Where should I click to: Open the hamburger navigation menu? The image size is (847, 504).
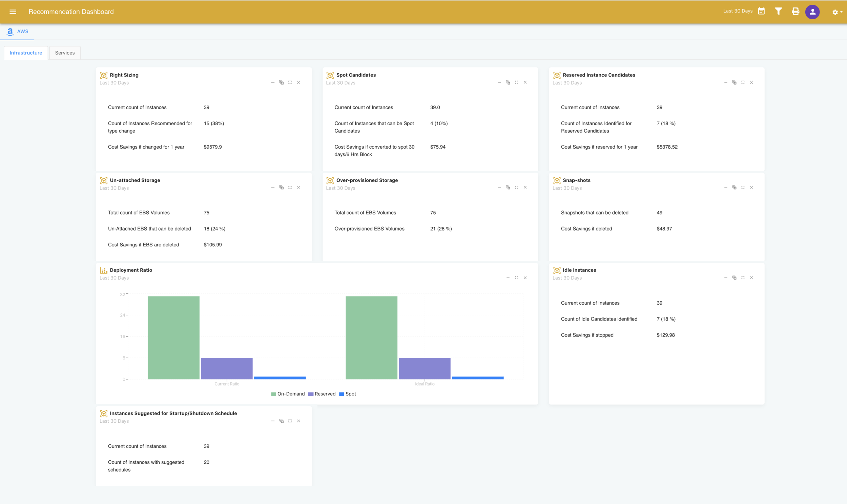[x=13, y=12]
